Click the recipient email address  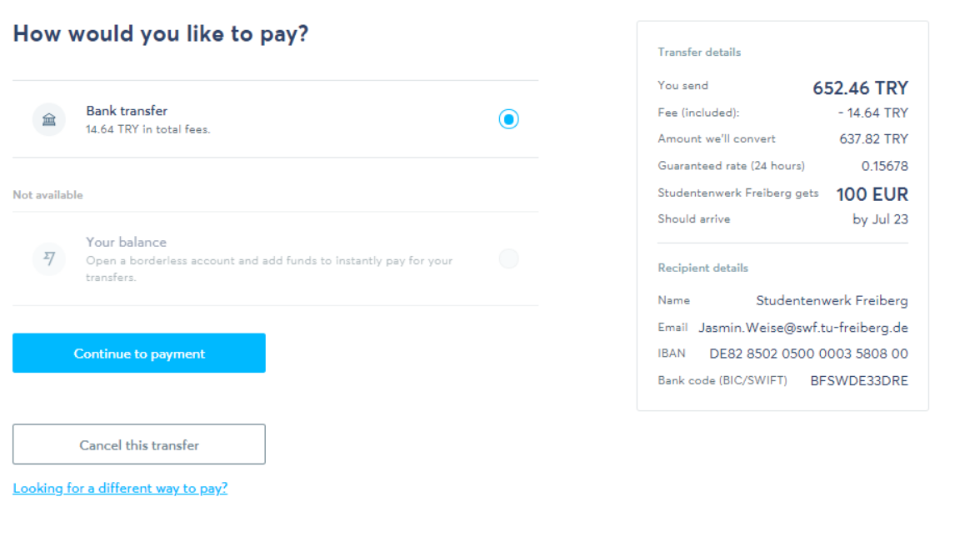[802, 328]
